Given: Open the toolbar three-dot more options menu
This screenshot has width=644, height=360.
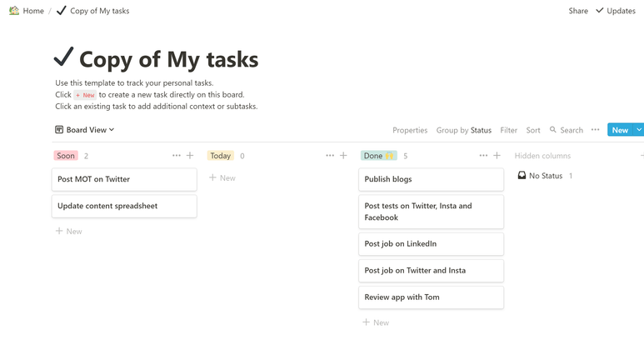Looking at the screenshot, I should [x=595, y=129].
